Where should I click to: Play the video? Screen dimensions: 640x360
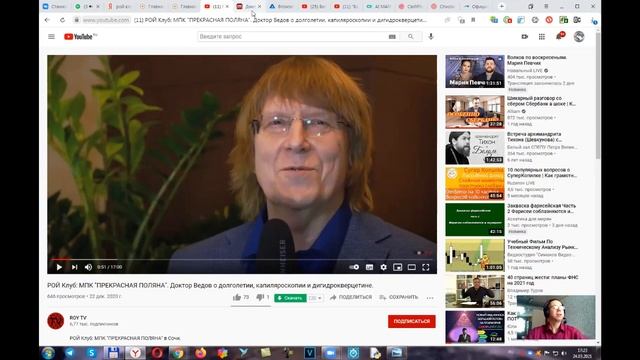tap(59, 267)
